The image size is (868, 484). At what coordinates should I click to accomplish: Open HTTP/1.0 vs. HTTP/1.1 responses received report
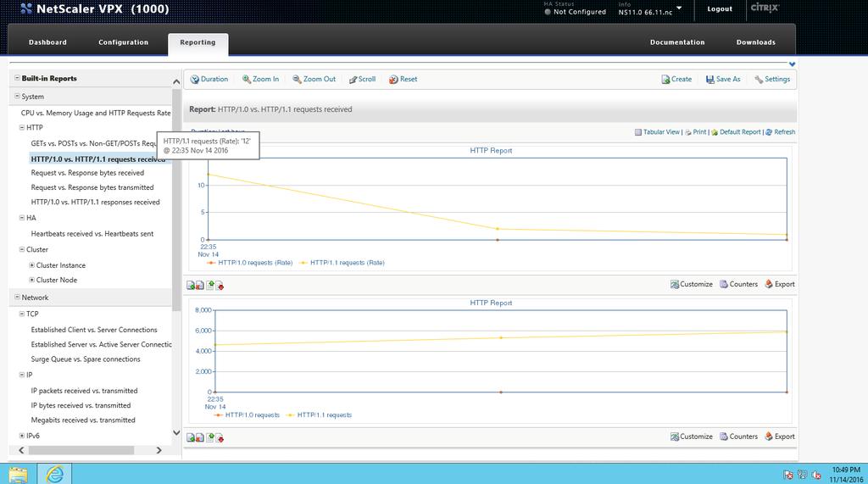[95, 202]
